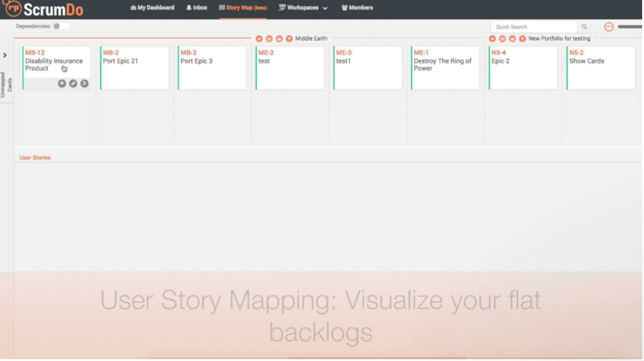
Task: Expand the Unmapped Cards side panel
Action: point(5,56)
